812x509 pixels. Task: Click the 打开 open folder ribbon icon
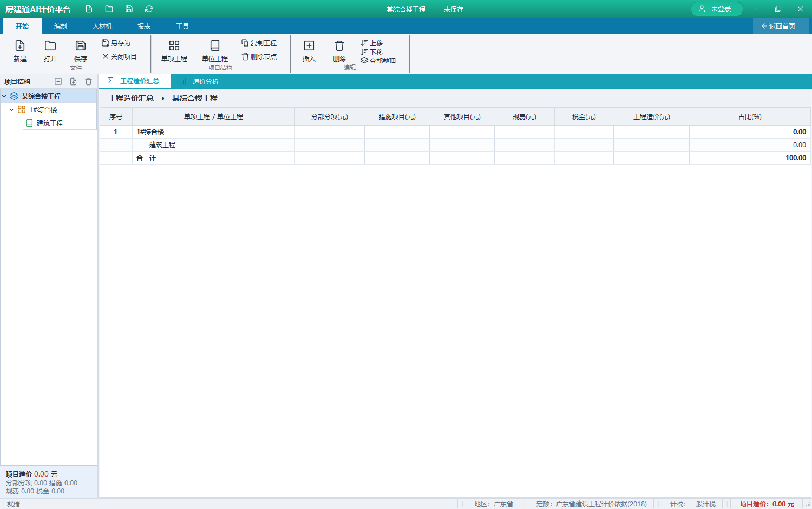tap(50, 51)
